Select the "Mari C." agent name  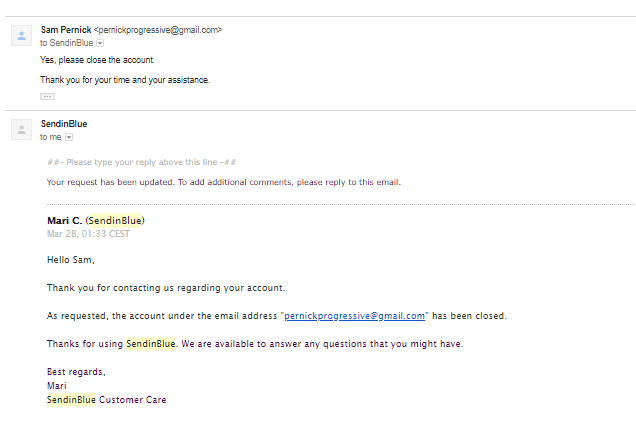pos(64,220)
